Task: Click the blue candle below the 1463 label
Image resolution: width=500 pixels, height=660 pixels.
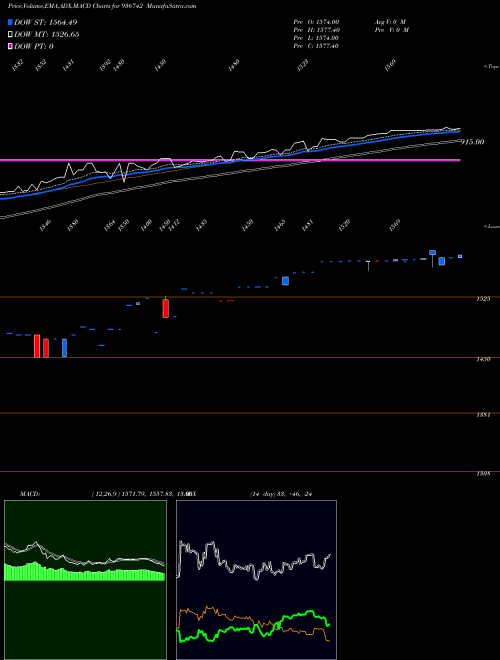Action: tap(285, 281)
